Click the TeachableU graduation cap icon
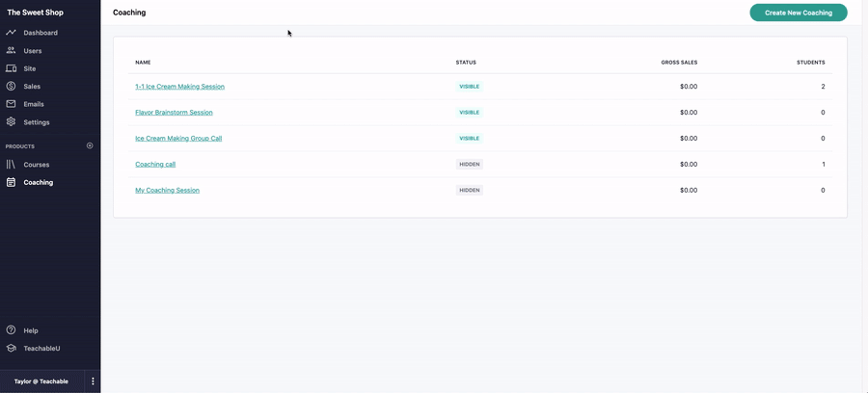Screen dimensions: 868x393 point(11,349)
